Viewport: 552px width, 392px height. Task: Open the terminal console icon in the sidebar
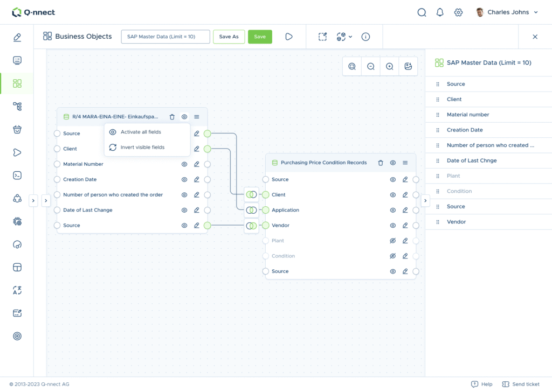tap(17, 176)
